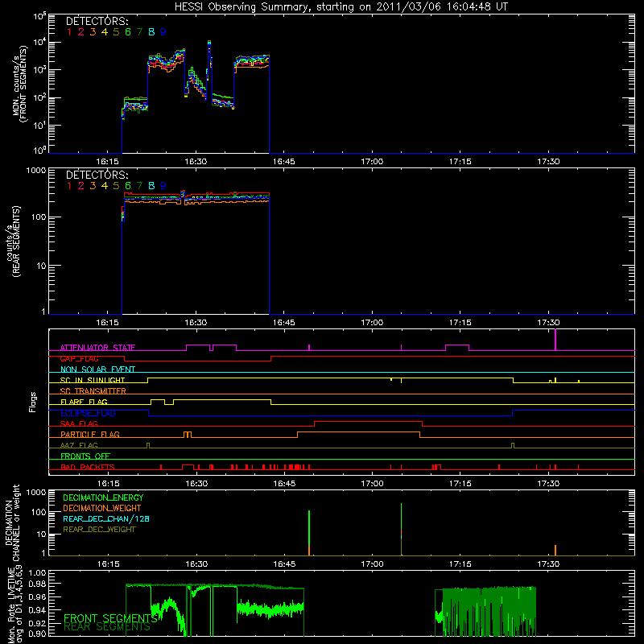
Task: Click the Flags vertical axis title
Action: click(33, 402)
